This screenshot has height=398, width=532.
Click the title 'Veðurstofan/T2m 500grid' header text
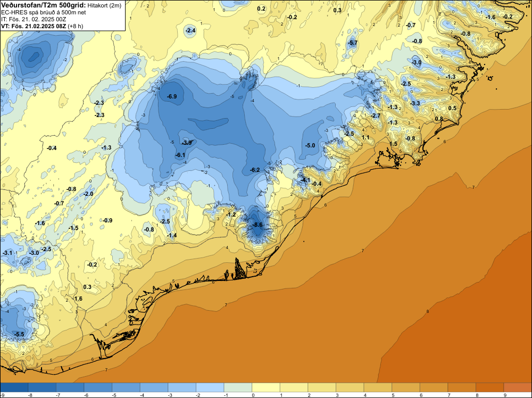pyautogui.click(x=44, y=5)
